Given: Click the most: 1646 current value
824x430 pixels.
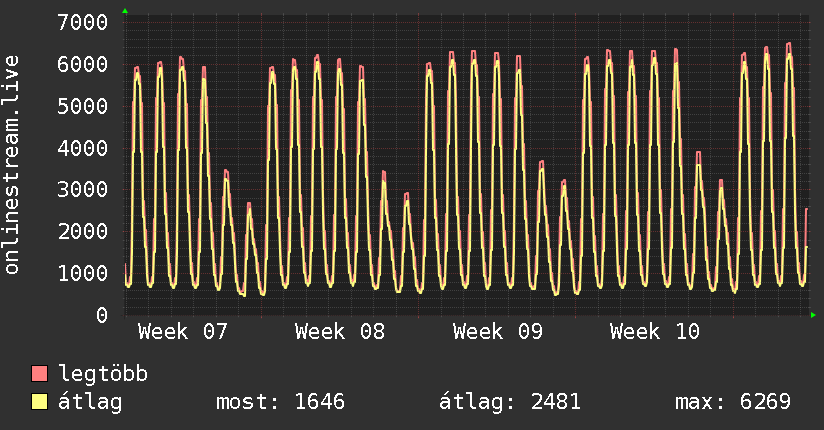Looking at the screenshot, I should [280, 402].
